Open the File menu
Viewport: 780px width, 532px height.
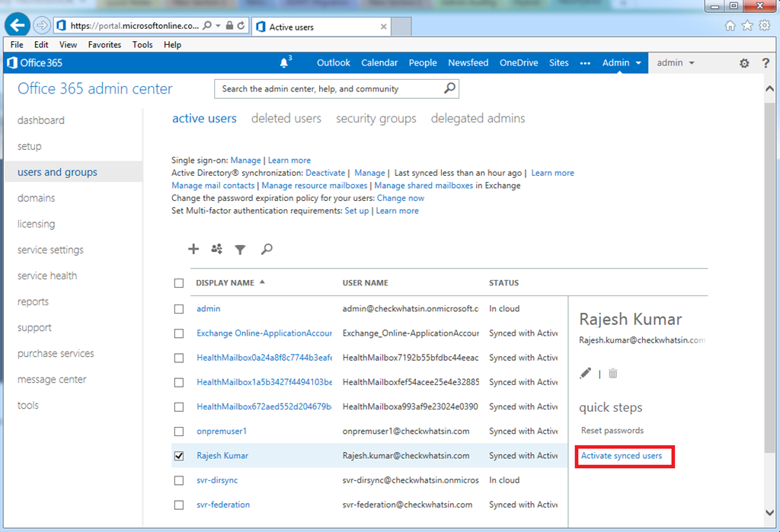tap(17, 44)
